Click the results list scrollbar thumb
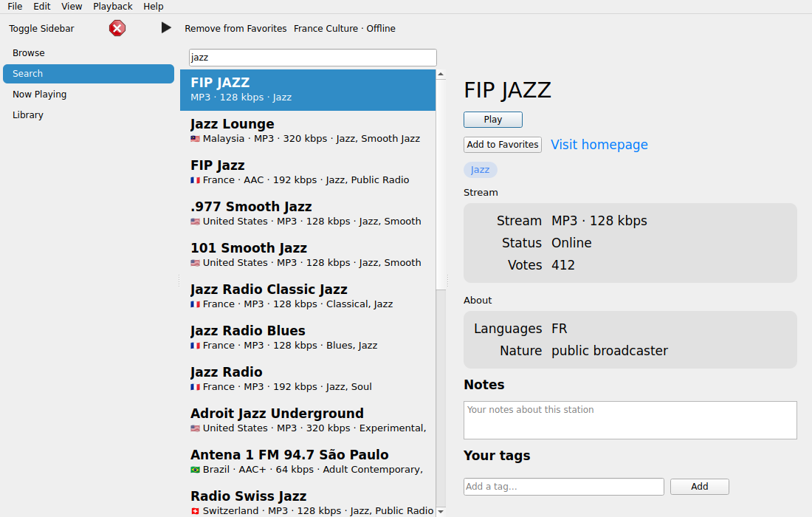Image resolution: width=812 pixels, height=517 pixels. point(441,184)
